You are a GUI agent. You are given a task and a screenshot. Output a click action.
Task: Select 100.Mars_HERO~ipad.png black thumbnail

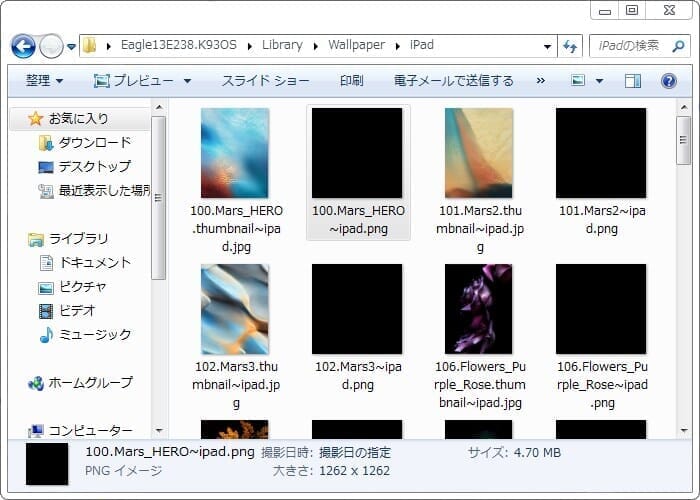[x=357, y=153]
